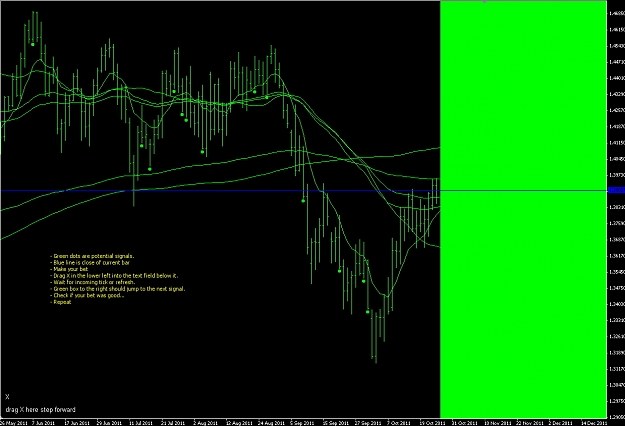Click the '29 Jun 2011' date label
Image resolution: width=625 pixels, height=426 pixels.
(x=109, y=423)
